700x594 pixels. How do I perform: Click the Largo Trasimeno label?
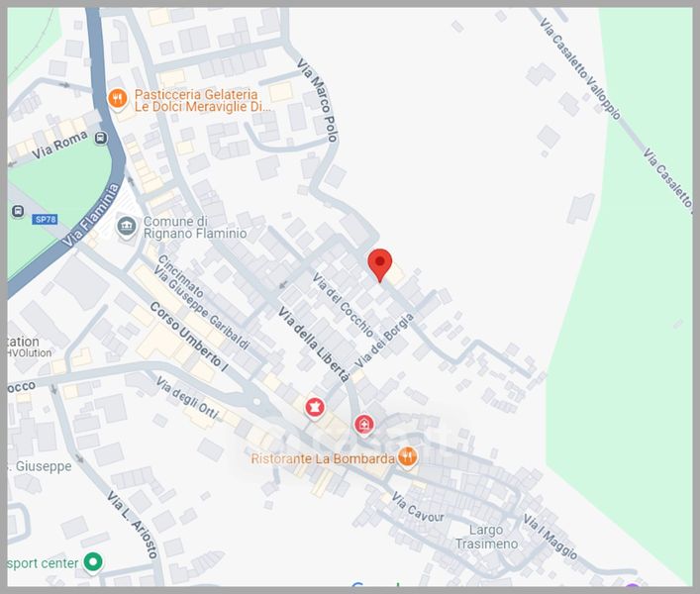(x=486, y=537)
